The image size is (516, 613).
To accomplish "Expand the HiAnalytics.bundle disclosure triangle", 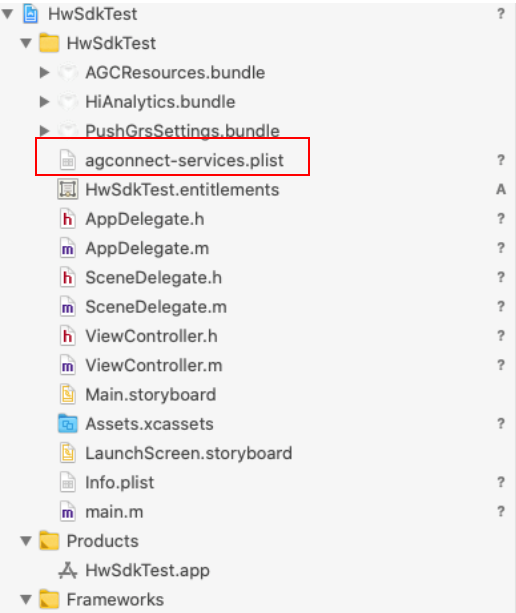I will click(45, 102).
